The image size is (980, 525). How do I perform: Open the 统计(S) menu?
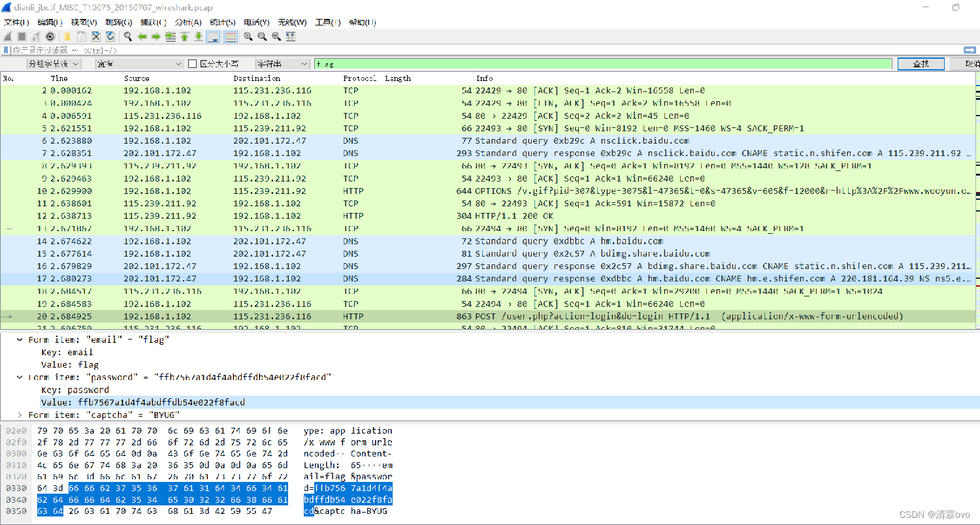pyautogui.click(x=223, y=22)
